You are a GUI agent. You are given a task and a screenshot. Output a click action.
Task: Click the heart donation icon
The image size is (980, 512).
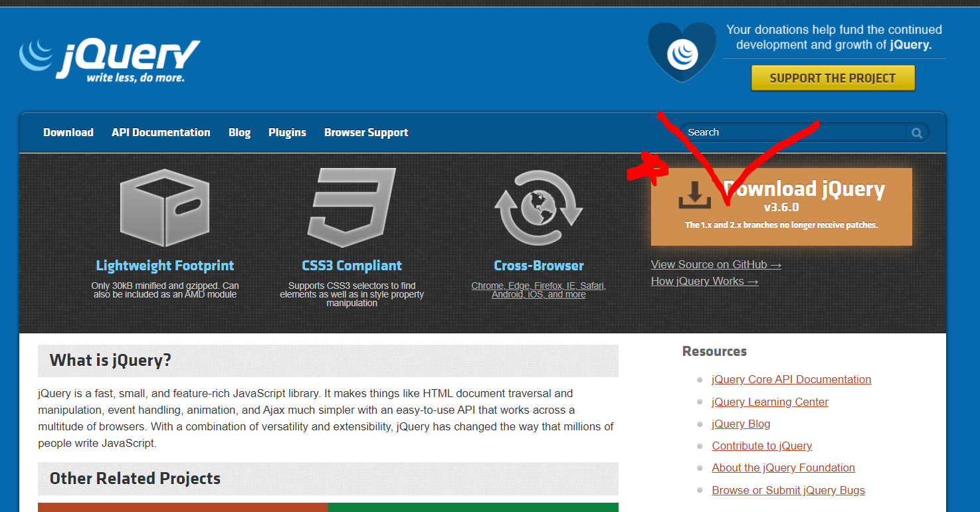point(682,52)
